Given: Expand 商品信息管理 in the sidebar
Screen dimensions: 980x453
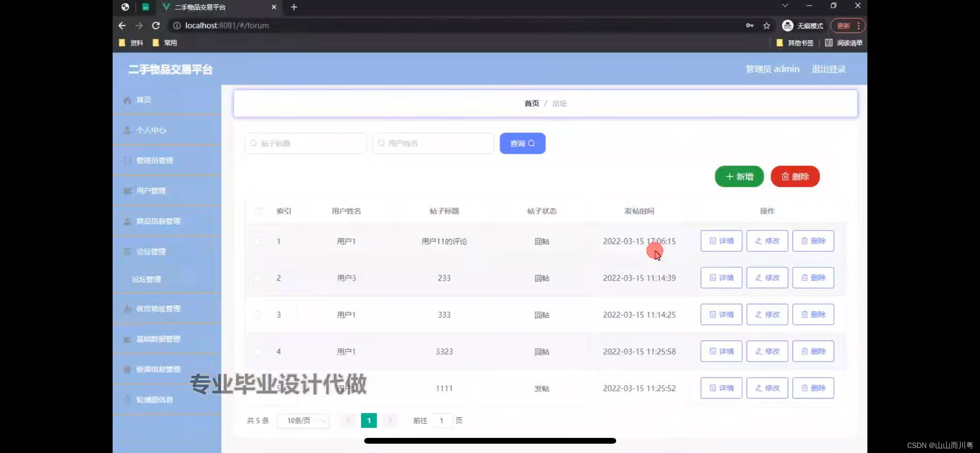Looking at the screenshot, I should tap(167, 221).
